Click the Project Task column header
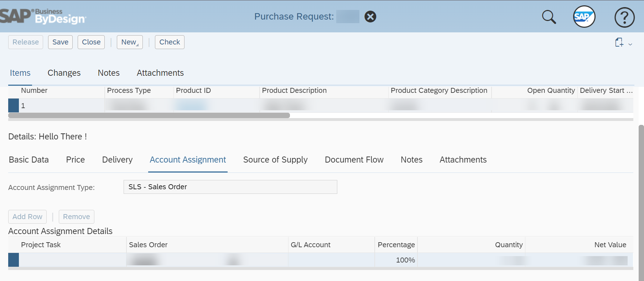The width and height of the screenshot is (644, 281). tap(41, 245)
